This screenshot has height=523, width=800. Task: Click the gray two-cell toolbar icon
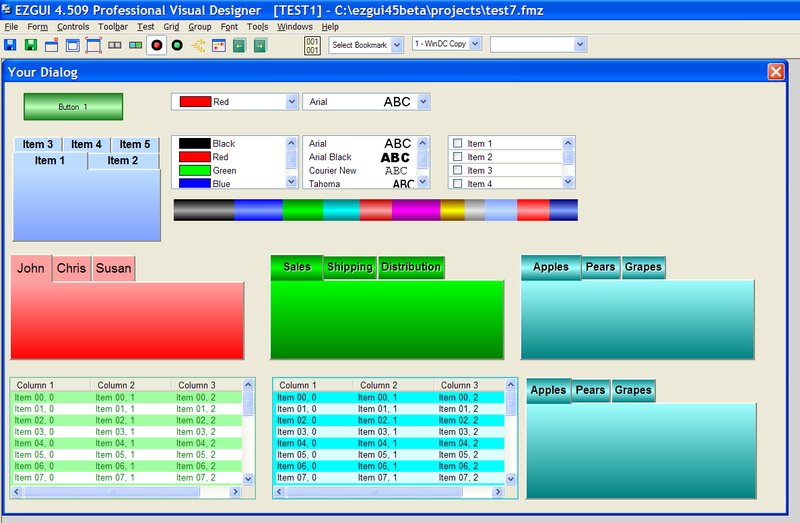click(x=115, y=45)
